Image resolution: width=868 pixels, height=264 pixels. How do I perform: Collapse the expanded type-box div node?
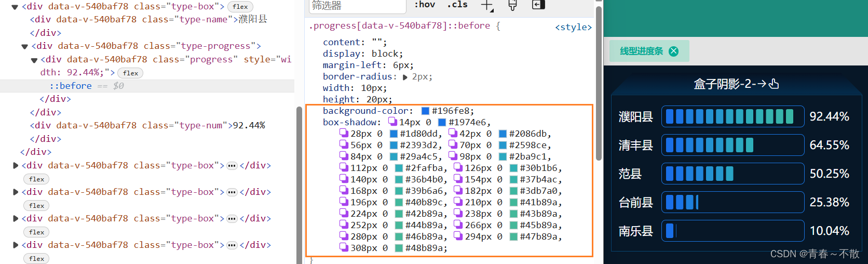tap(15, 7)
